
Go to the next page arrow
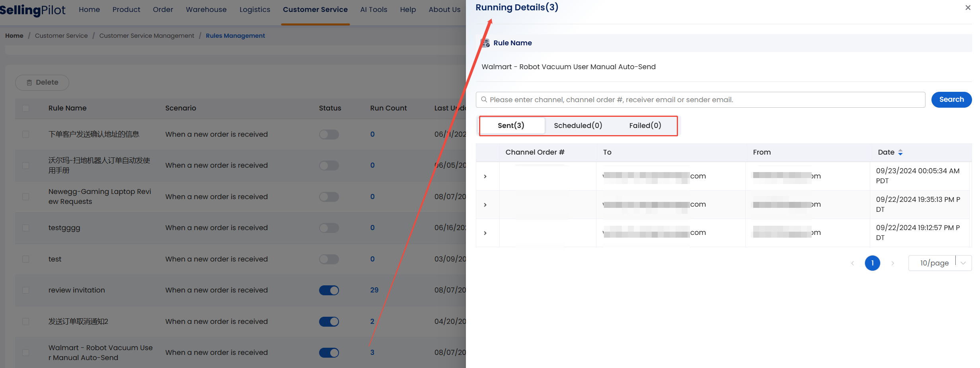(x=892, y=263)
